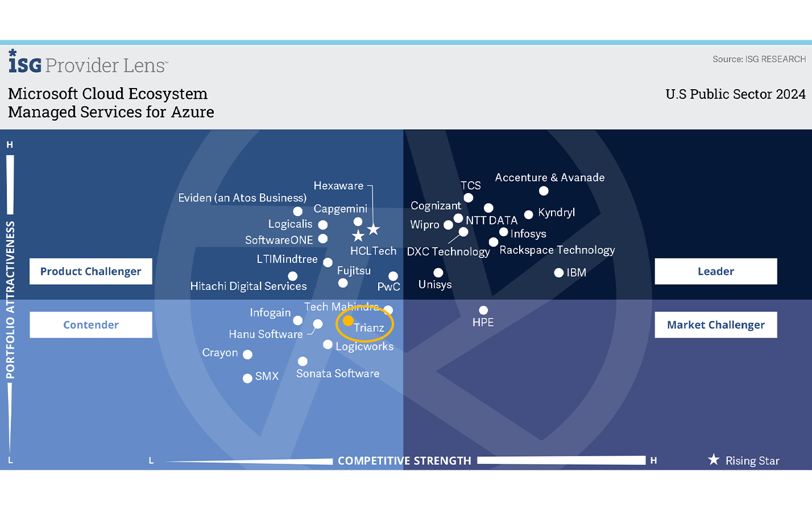
Task: Click the Unisys dot marker
Action: coord(438,273)
